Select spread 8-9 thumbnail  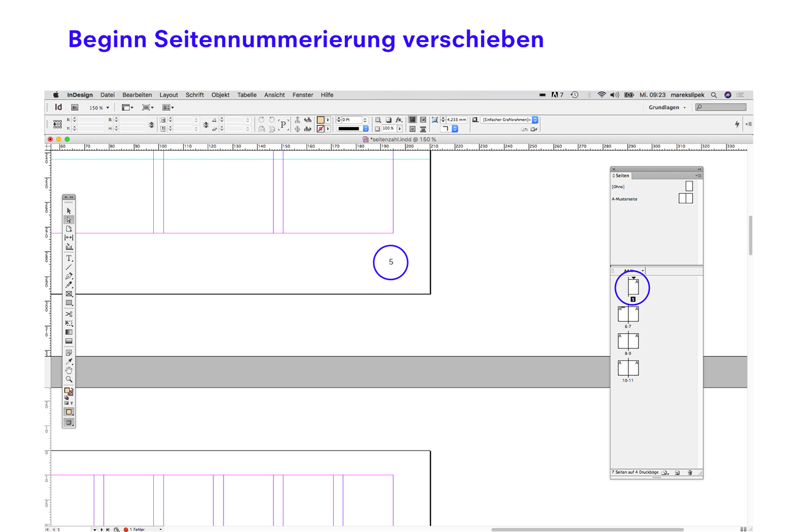pos(628,341)
